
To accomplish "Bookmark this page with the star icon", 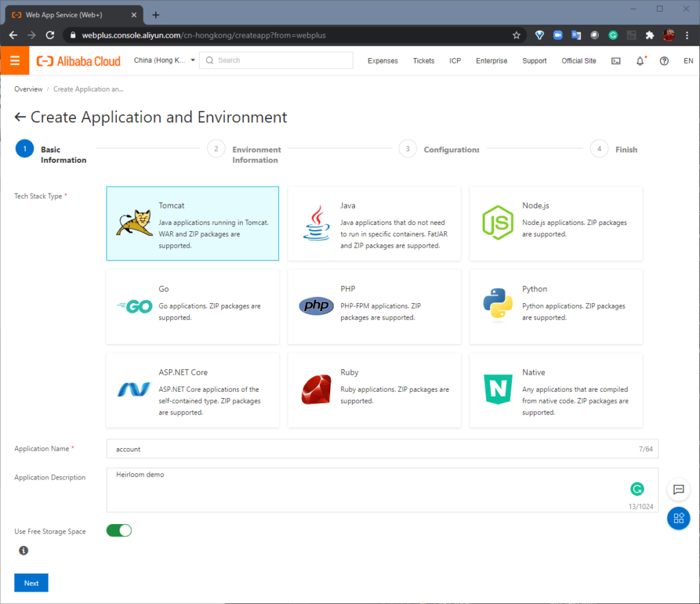I will point(516,36).
